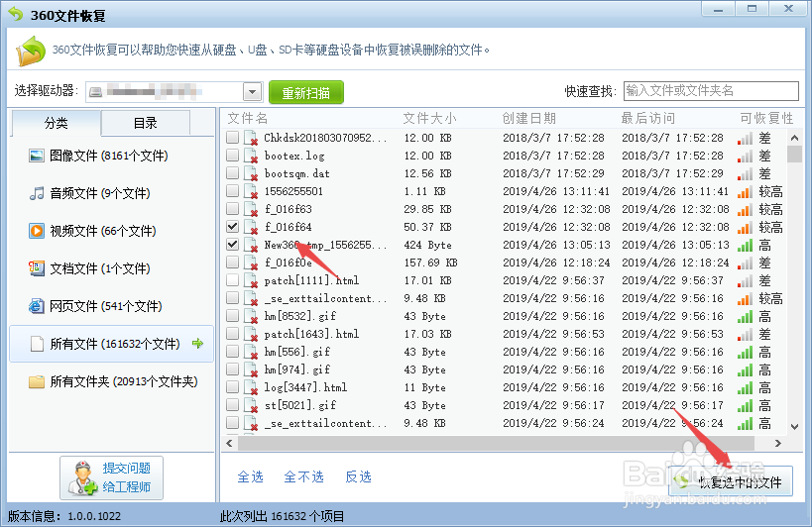Click recoverability bars for f_016f64 row
This screenshot has width=812, height=527.
[745, 227]
